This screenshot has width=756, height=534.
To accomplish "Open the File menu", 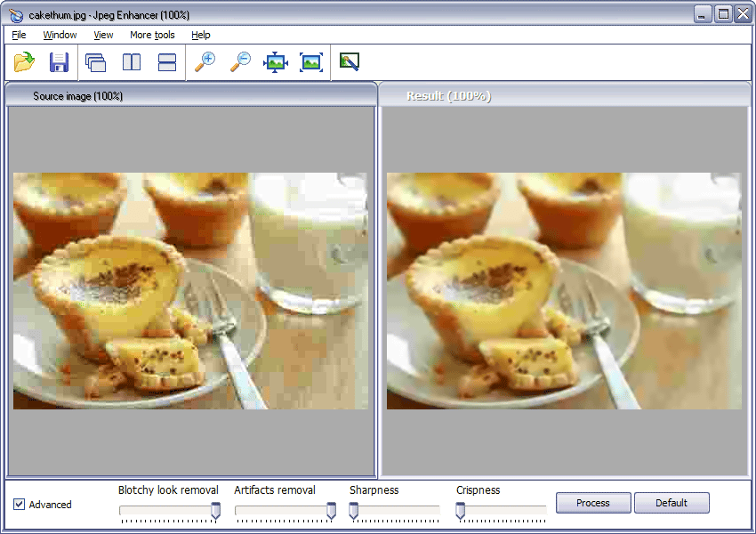I will point(19,35).
